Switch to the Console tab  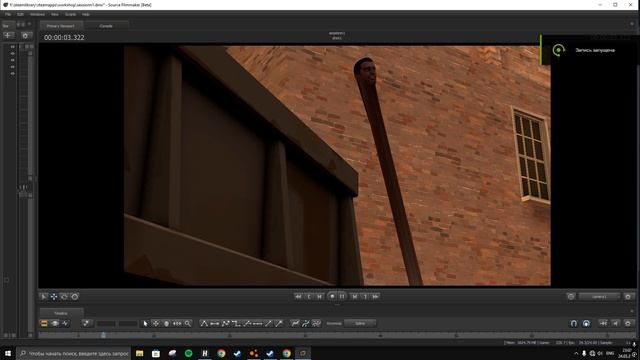pos(106,26)
